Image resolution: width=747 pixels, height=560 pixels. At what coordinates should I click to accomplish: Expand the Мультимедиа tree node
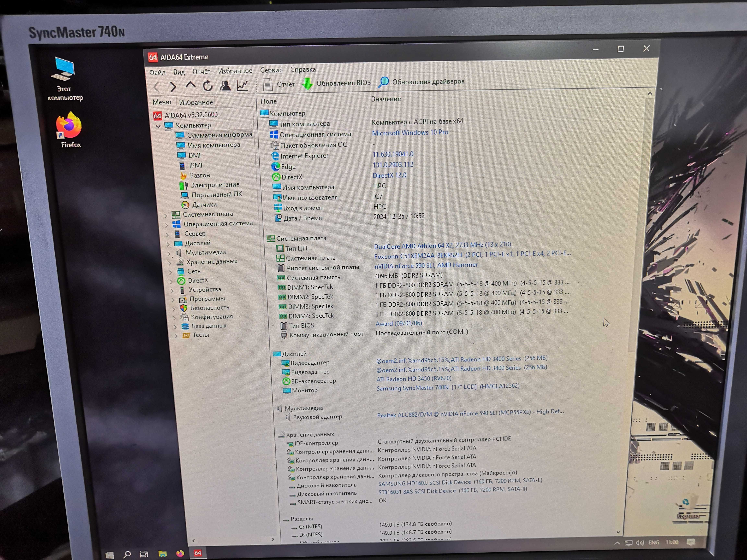[169, 253]
